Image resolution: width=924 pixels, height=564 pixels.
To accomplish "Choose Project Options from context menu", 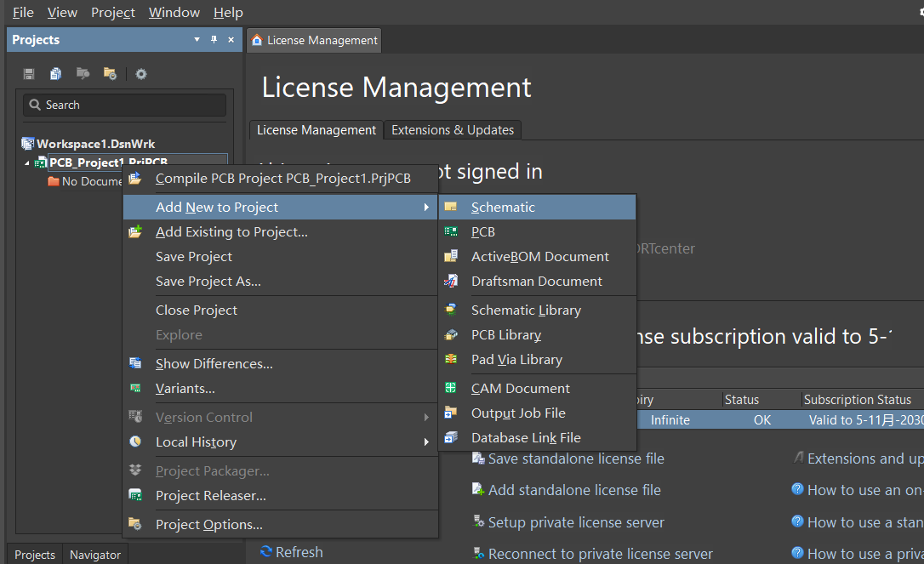I will (208, 524).
